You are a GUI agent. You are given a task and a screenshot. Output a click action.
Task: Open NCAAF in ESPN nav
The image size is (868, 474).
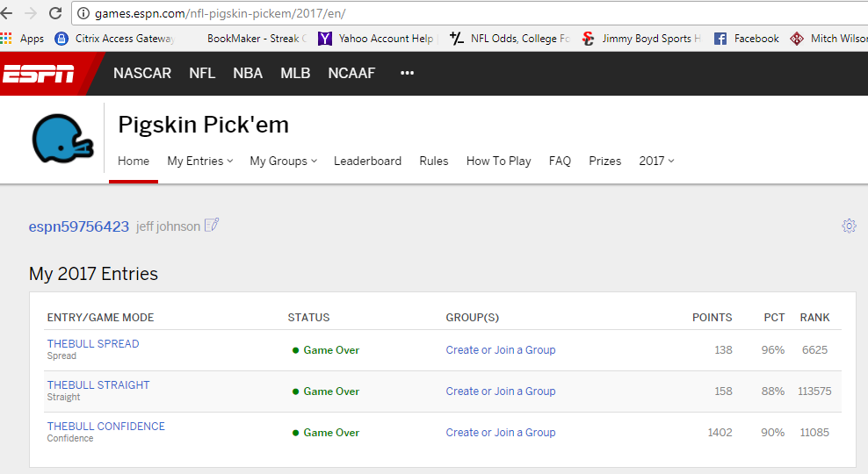coord(351,73)
